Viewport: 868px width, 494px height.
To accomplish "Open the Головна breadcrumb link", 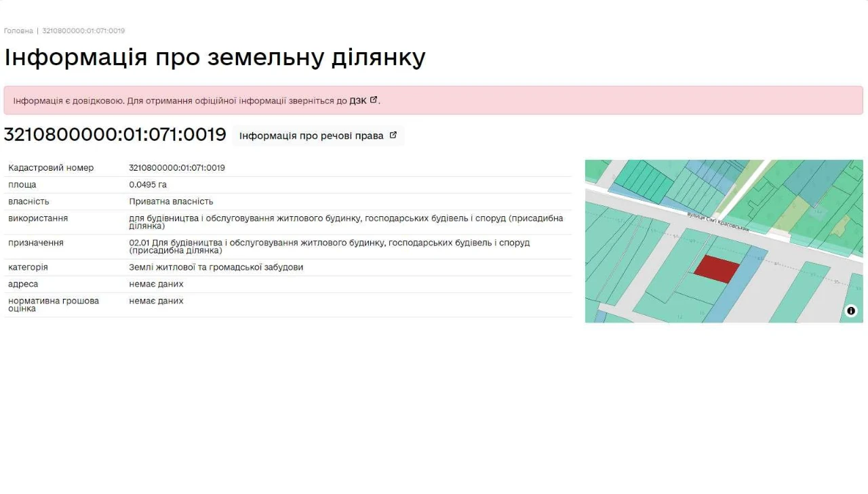I will point(18,31).
